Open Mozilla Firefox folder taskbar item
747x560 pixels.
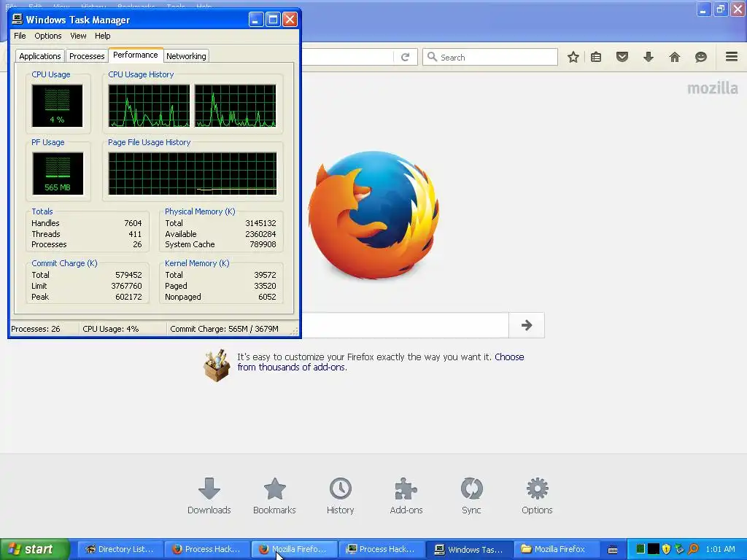556,549
